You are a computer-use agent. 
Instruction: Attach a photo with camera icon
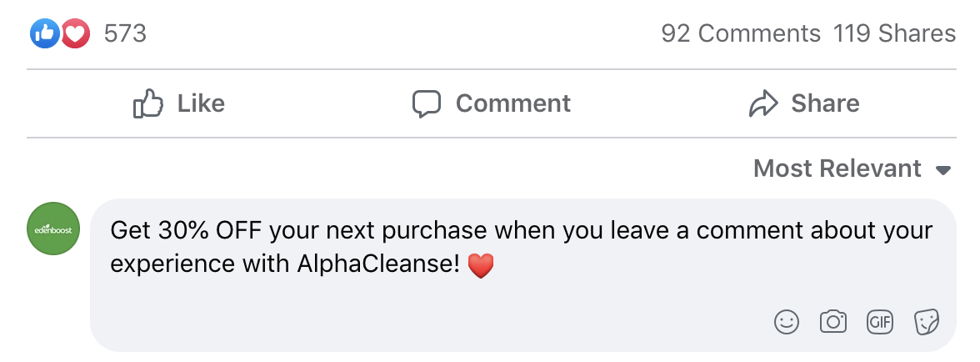833,322
